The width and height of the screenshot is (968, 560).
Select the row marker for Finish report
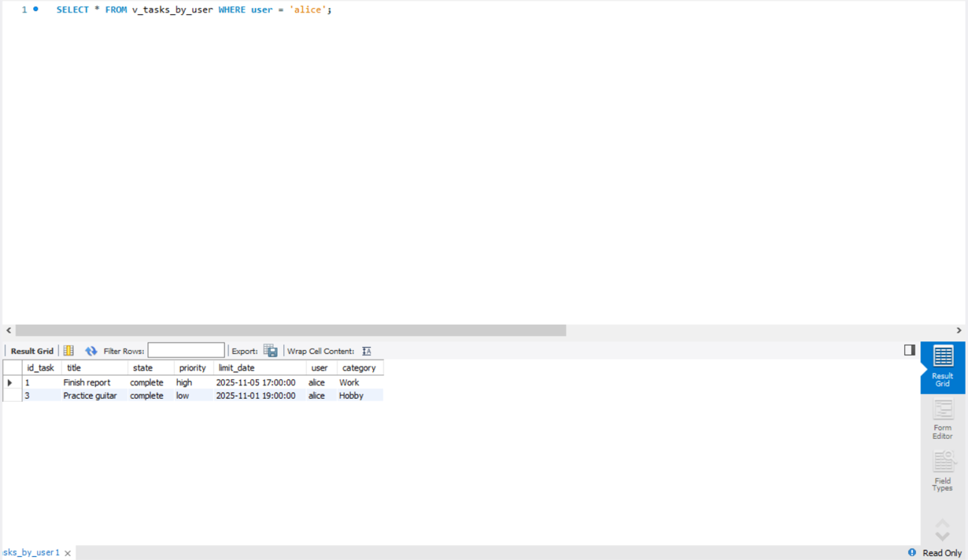9,382
